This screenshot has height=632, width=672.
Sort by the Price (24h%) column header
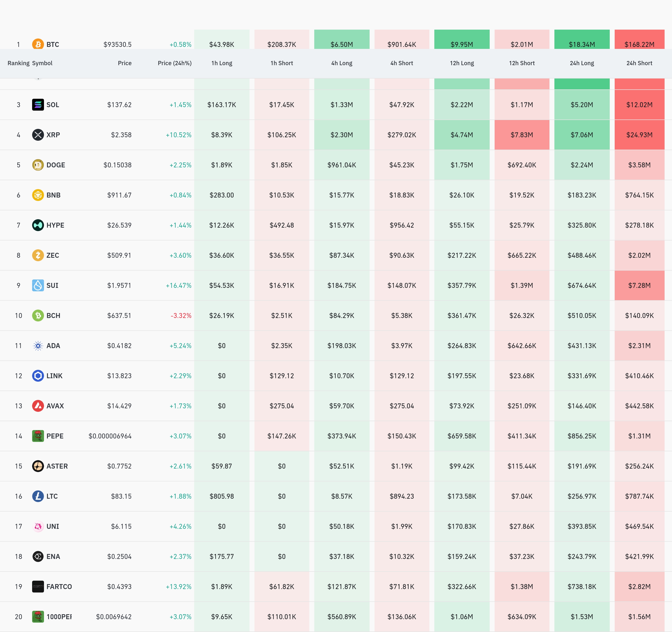[174, 63]
